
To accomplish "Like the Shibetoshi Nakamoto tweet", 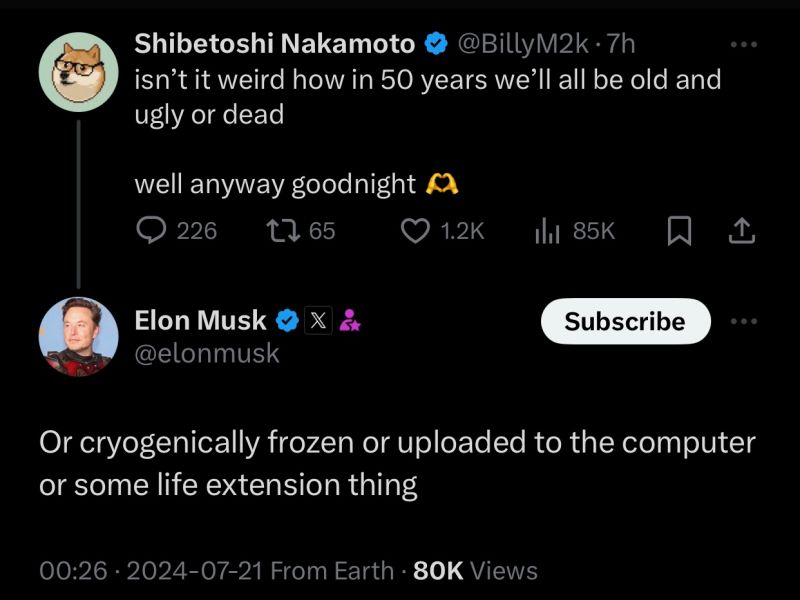I will 415,231.
